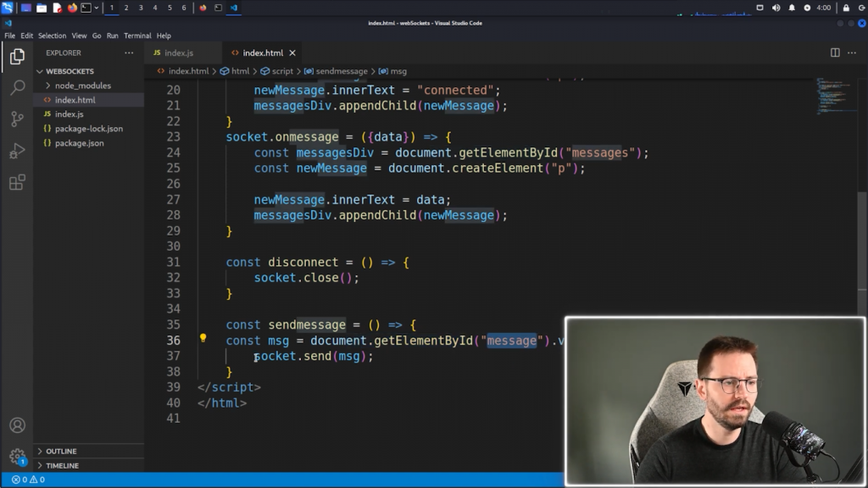Open index.js from the file explorer
The width and height of the screenshot is (868, 488).
[88, 114]
